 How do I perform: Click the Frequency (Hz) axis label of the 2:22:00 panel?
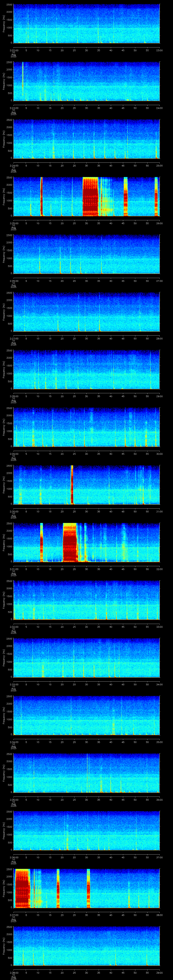4,24
